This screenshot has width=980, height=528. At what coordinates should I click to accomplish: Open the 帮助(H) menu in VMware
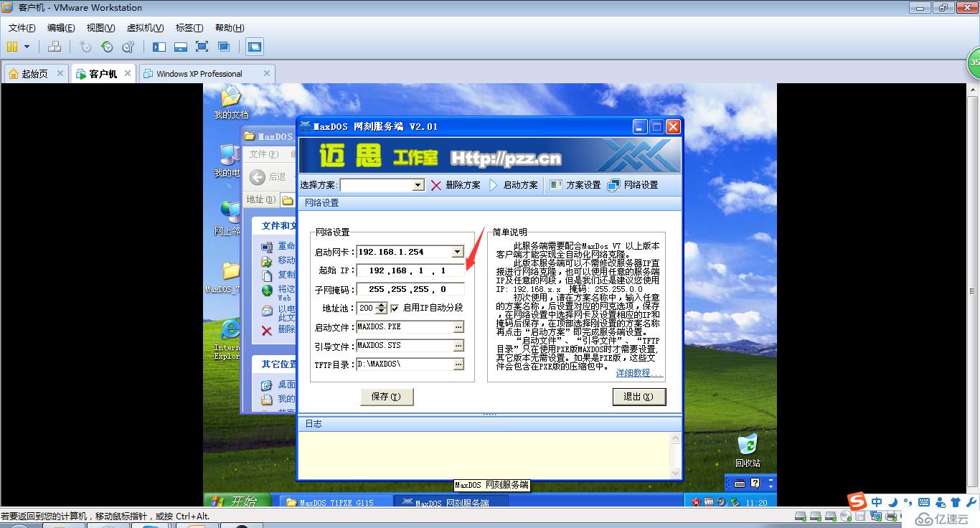click(x=230, y=28)
